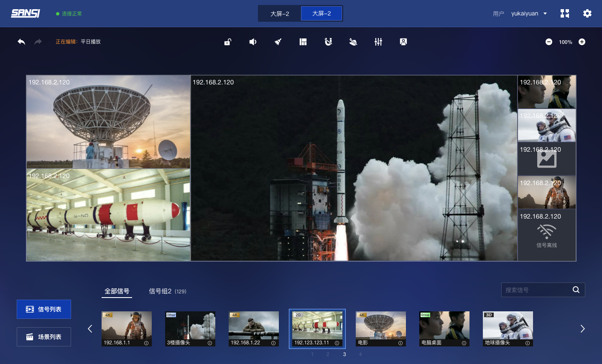The width and height of the screenshot is (602, 364).
Task: Zoom out with the minus icon
Action: pyautogui.click(x=549, y=42)
